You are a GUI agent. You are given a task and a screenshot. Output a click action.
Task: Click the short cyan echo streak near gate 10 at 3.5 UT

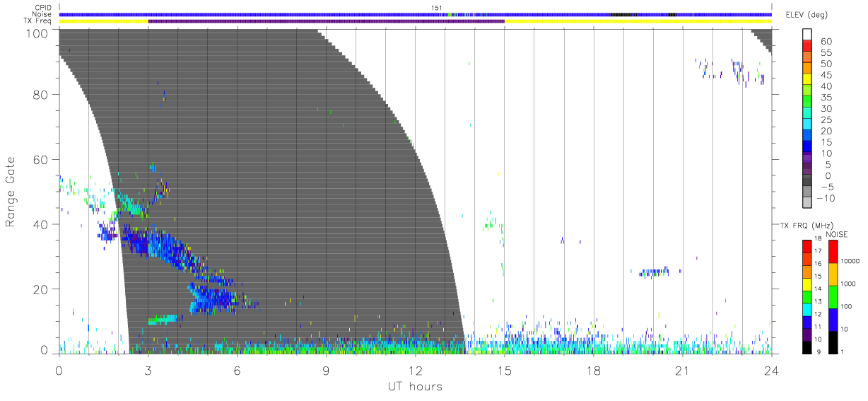point(162,320)
